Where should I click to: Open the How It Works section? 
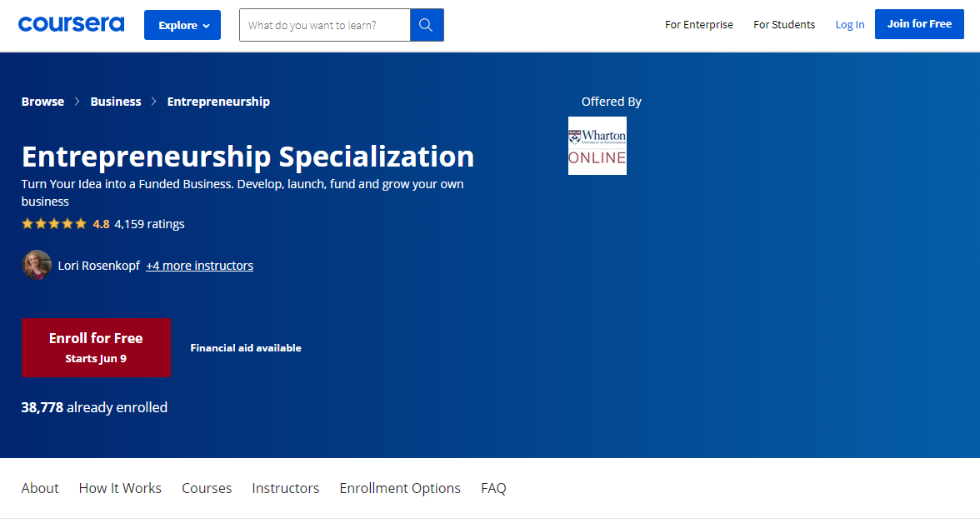coord(120,488)
